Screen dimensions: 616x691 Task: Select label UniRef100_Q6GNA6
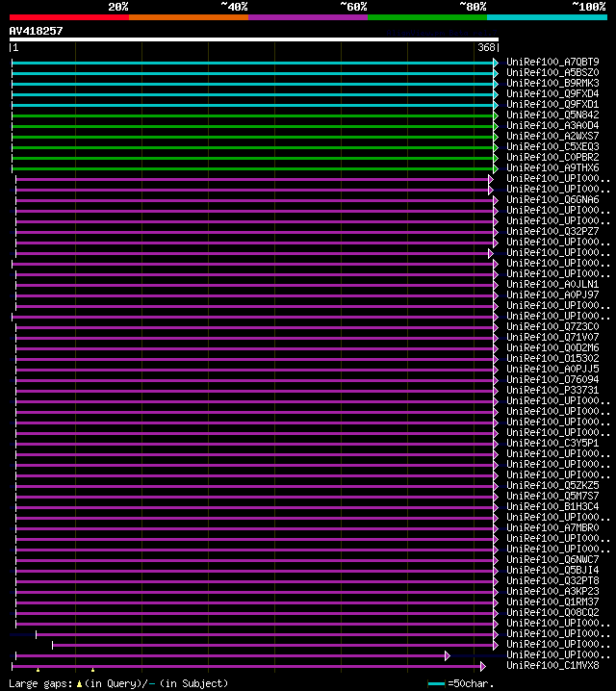tap(552, 199)
